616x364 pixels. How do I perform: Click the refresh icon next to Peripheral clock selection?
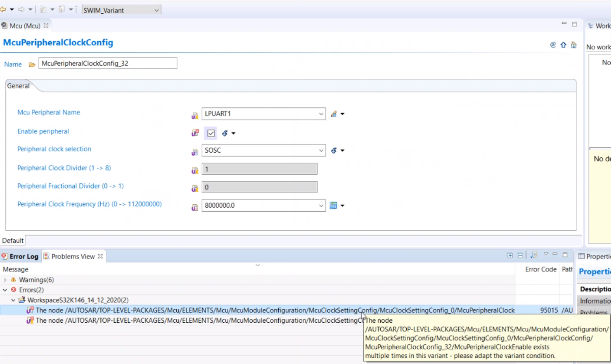click(334, 150)
